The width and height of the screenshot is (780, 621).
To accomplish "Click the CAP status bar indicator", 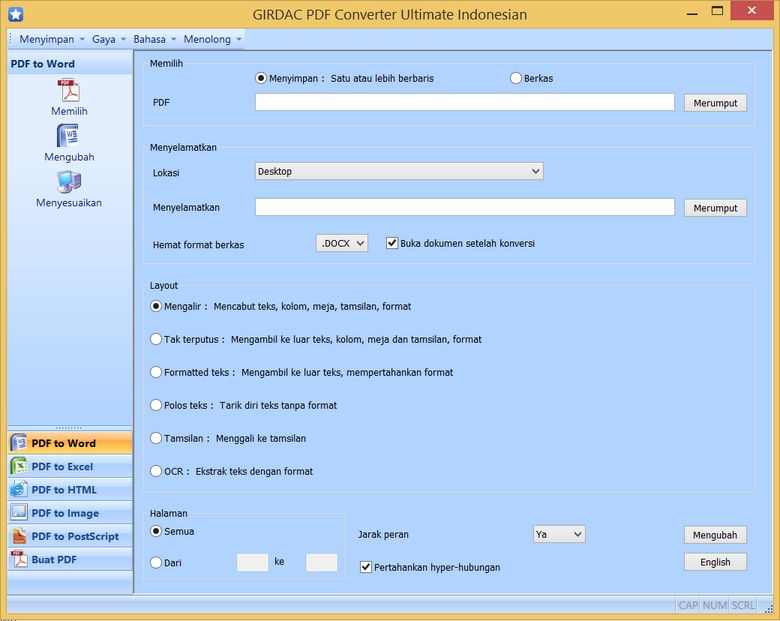I will [688, 605].
